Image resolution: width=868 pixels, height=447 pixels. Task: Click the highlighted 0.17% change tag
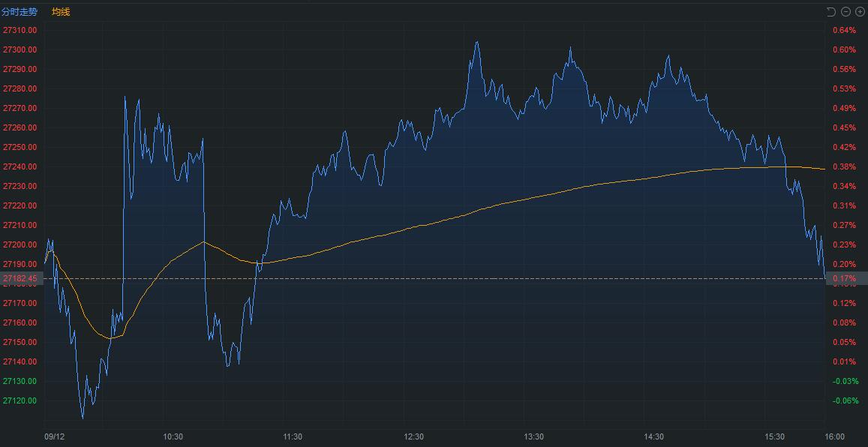pyautogui.click(x=846, y=279)
